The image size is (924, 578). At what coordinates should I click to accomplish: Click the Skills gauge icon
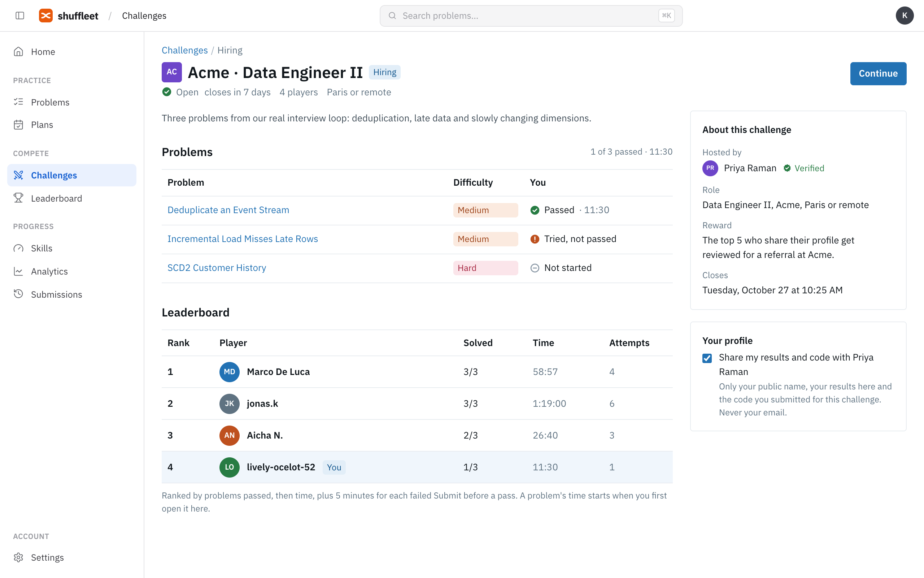click(x=18, y=248)
